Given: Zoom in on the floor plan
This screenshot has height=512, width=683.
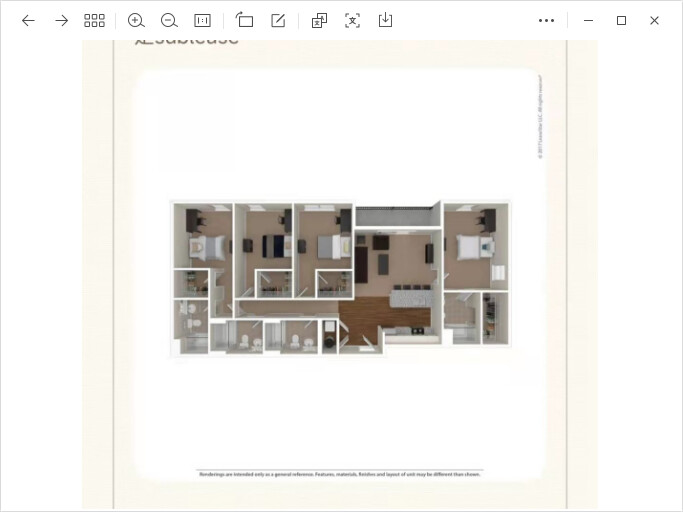Looking at the screenshot, I should tap(136, 20).
